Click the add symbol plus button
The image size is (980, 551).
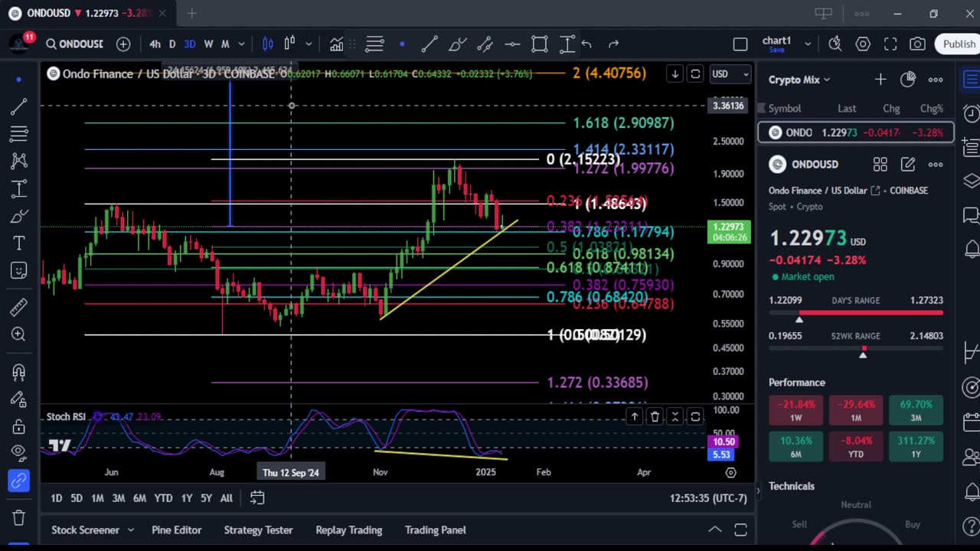pyautogui.click(x=123, y=44)
